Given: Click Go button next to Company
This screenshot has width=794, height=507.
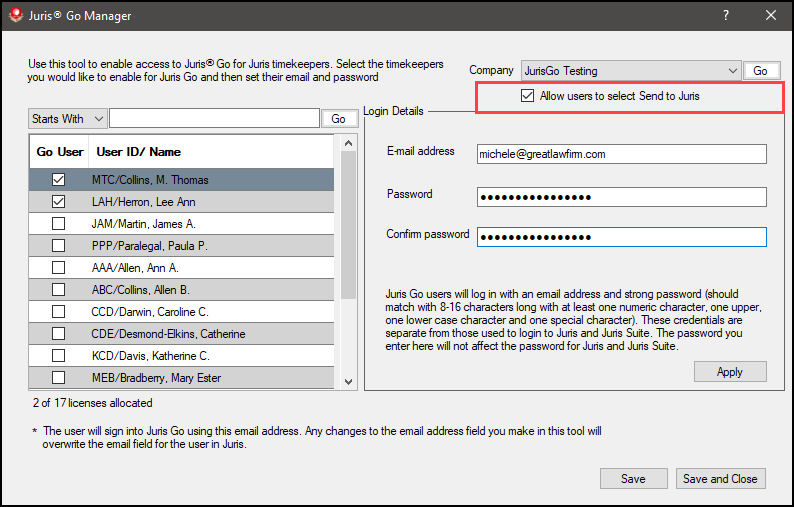Looking at the screenshot, I should click(x=760, y=71).
